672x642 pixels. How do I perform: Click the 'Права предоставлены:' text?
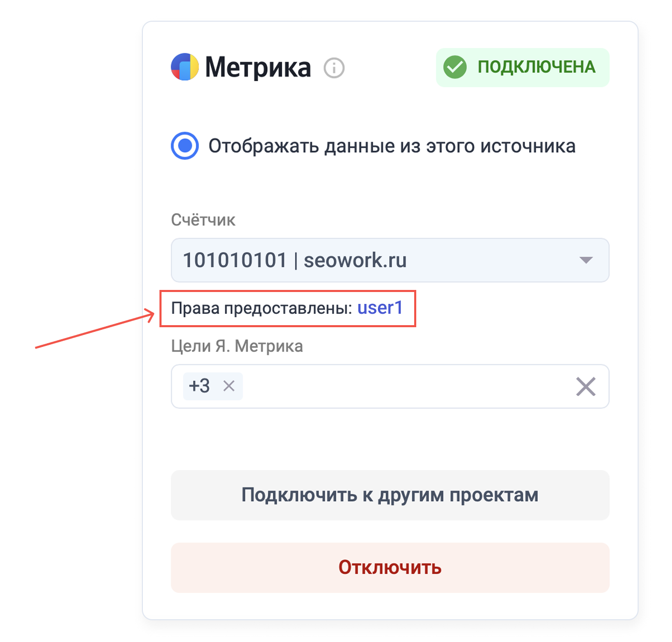coord(262,308)
